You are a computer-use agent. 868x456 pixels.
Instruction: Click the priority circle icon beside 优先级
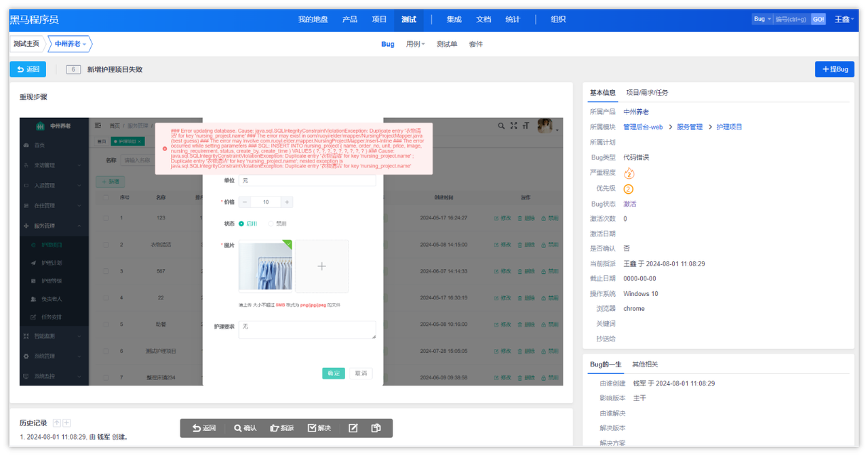click(x=629, y=189)
